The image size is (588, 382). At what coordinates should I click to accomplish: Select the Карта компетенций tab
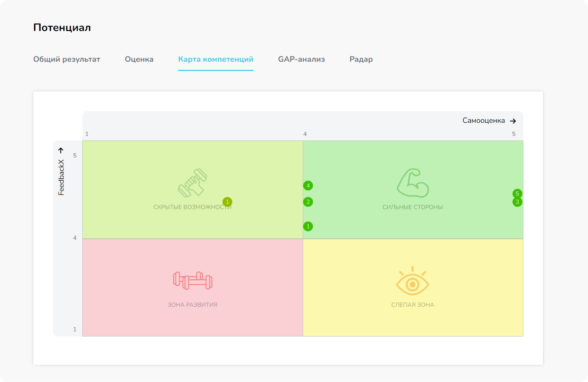tap(216, 59)
